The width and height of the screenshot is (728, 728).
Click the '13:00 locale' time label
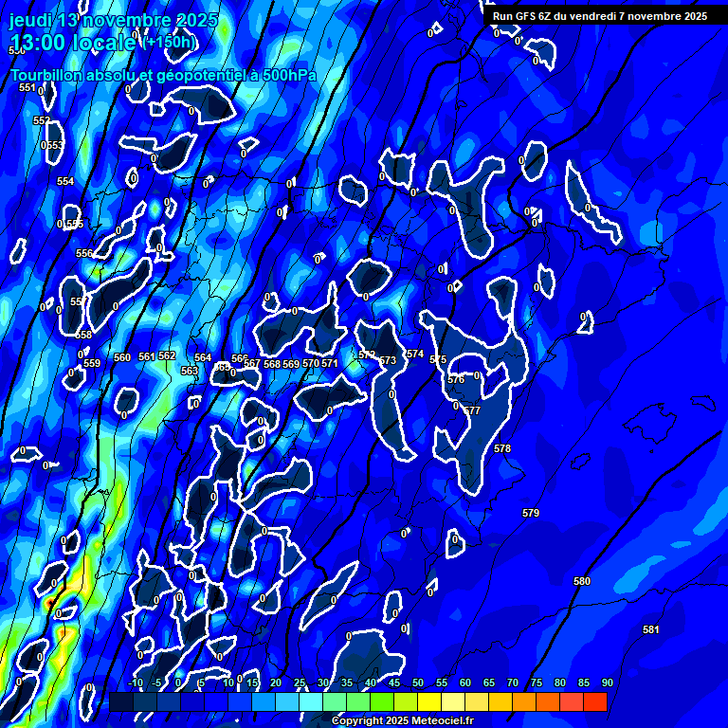74,42
